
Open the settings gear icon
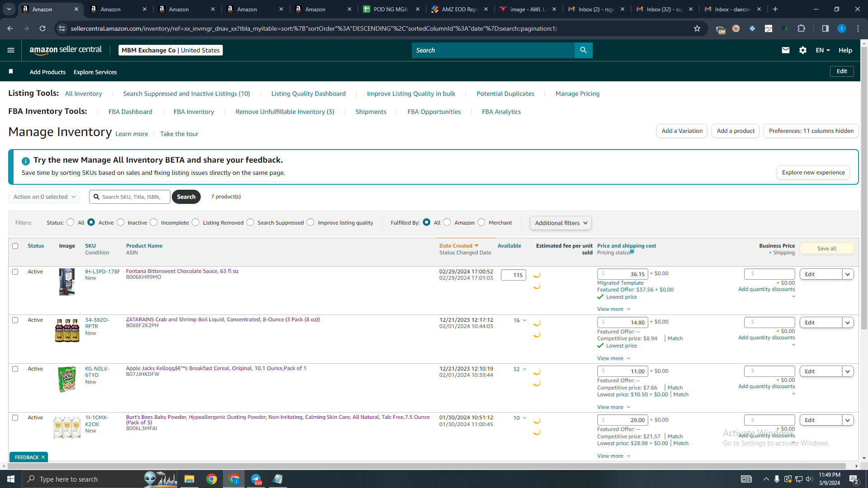coord(803,50)
